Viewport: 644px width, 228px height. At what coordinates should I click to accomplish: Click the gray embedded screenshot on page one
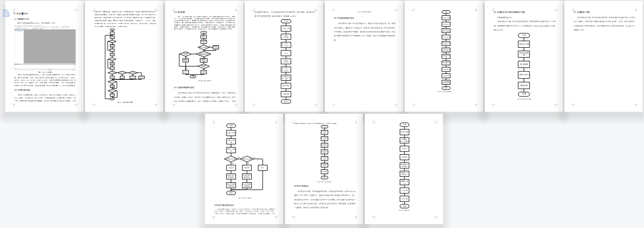click(x=45, y=47)
